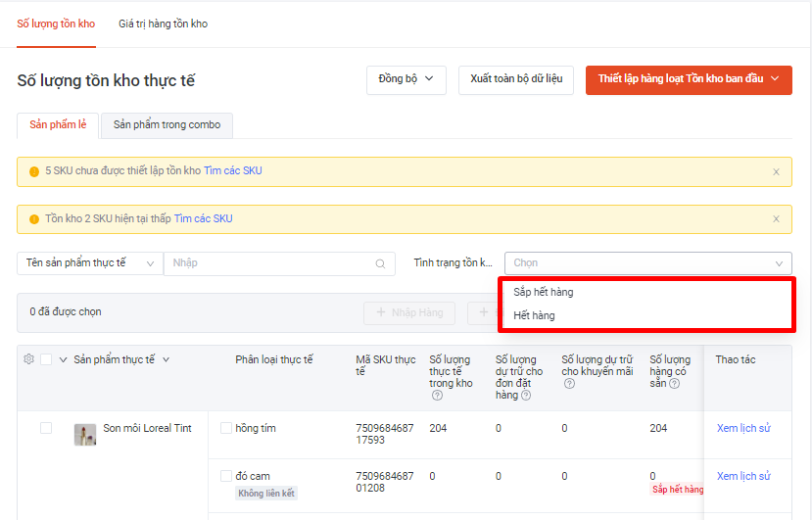Click the Số lượng tồn kho thực tế heading
This screenshot has width=812, height=520.
coord(106,80)
